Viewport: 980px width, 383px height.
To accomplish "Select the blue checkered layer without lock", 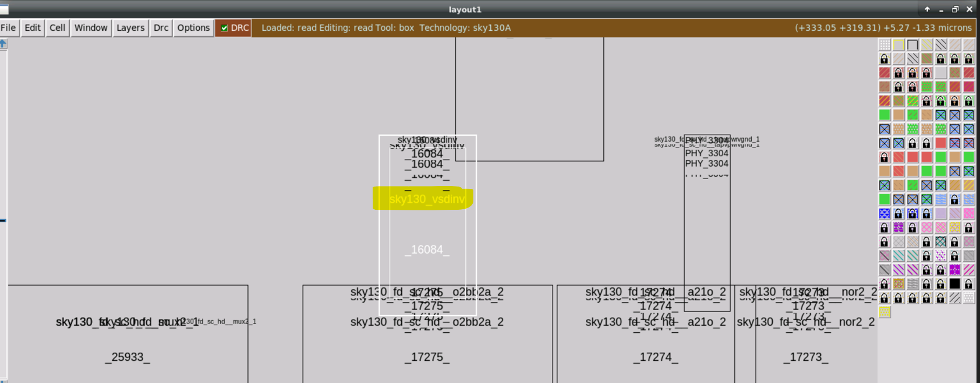I will pos(885,213).
